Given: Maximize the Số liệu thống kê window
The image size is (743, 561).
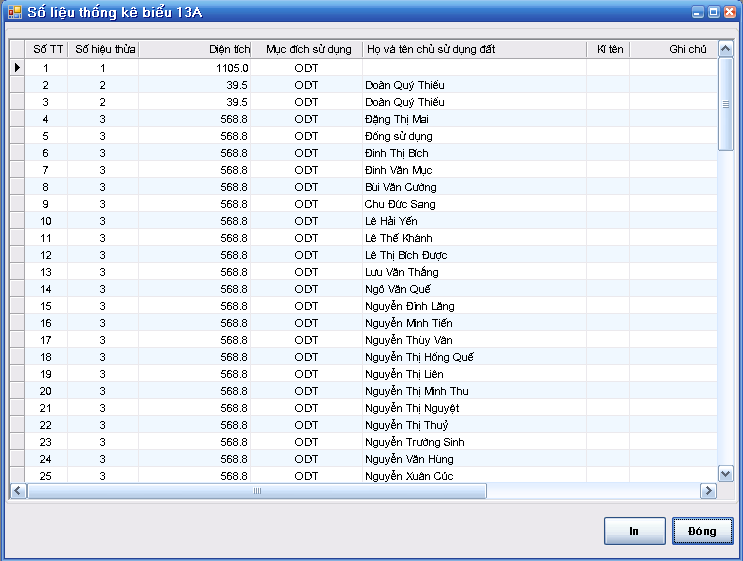Looking at the screenshot, I should (713, 12).
